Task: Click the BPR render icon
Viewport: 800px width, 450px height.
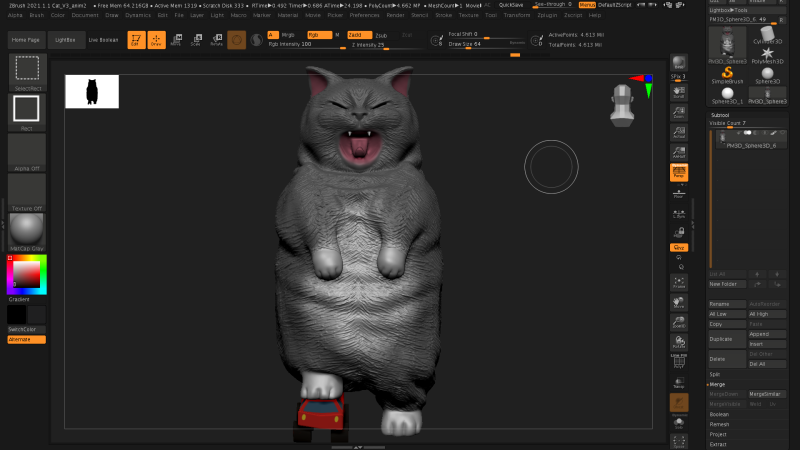Action: pyautogui.click(x=678, y=60)
